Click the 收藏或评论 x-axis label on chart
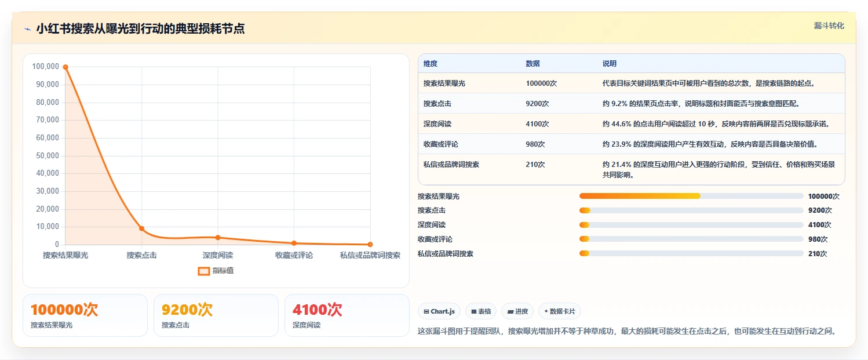Screen dimensions: 868x360 [x=294, y=255]
